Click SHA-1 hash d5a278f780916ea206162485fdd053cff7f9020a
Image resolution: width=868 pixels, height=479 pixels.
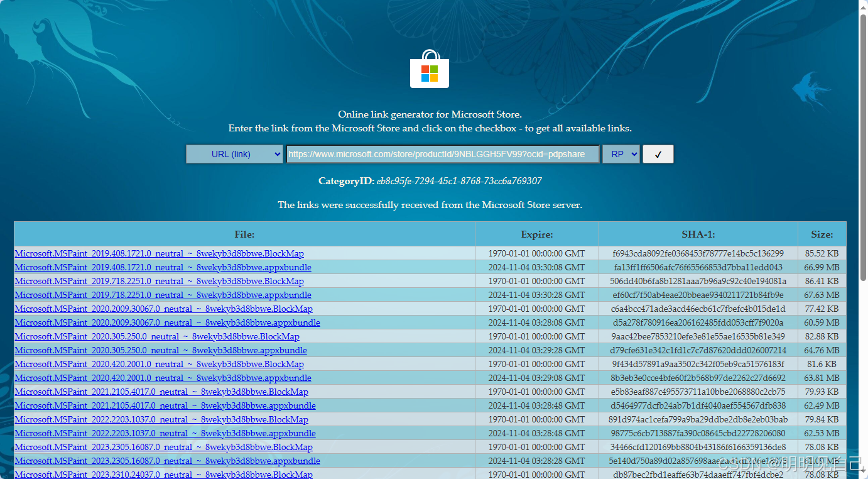(698, 322)
